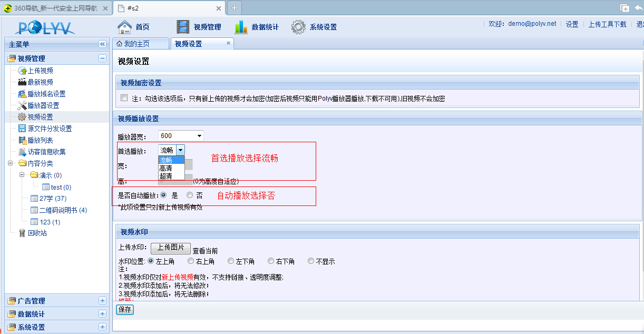Open 回收站 trash item in sidebar

37,233
